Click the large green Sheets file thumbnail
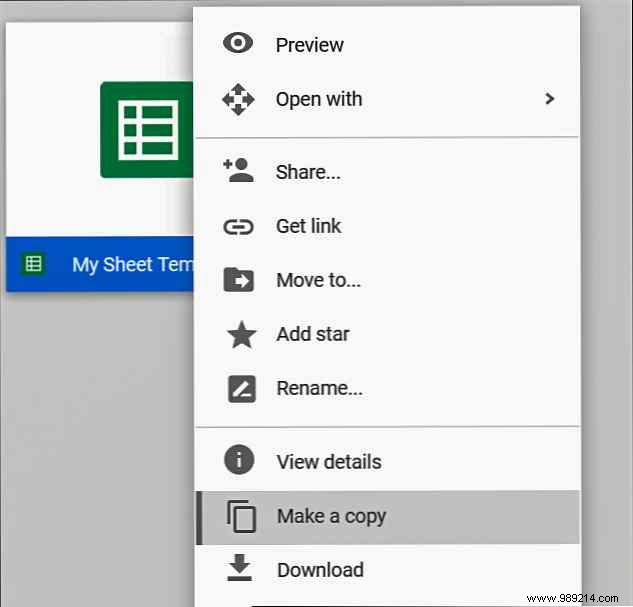Image resolution: width=633 pixels, height=607 pixels. pyautogui.click(x=147, y=130)
